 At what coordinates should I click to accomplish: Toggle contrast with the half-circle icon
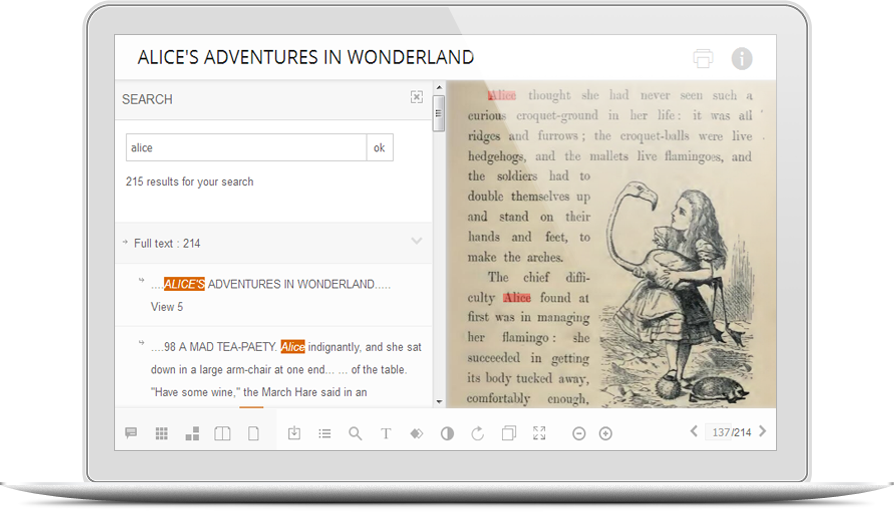point(448,434)
